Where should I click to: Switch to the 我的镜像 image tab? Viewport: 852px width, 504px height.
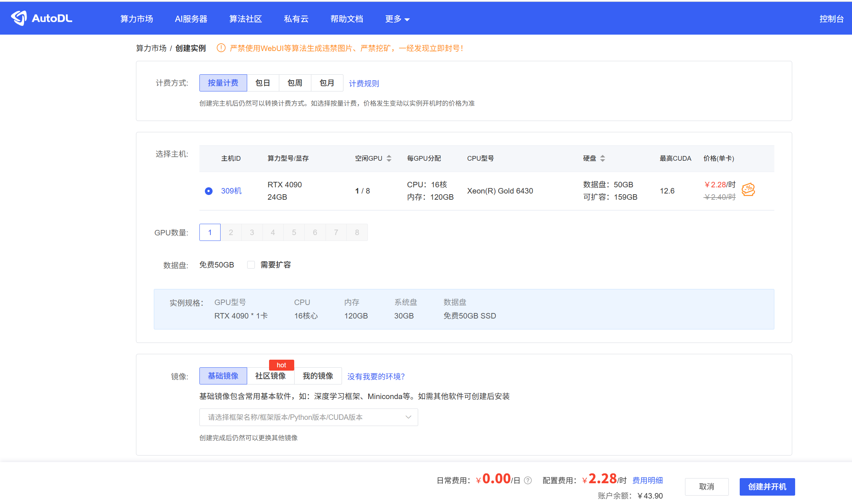[x=318, y=376]
